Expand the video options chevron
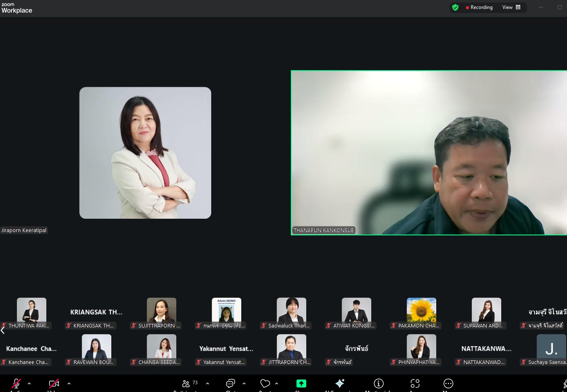This screenshot has width=567, height=392. 69,383
